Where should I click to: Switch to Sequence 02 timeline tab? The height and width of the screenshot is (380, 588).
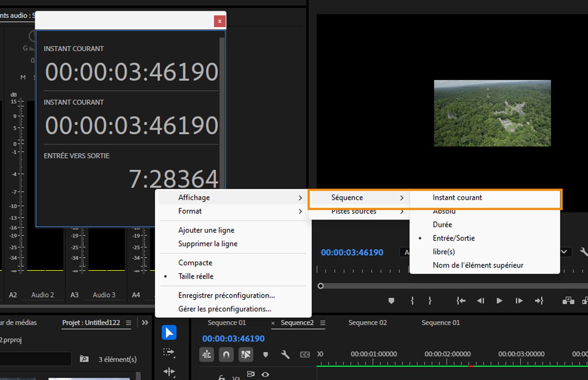[x=367, y=323]
